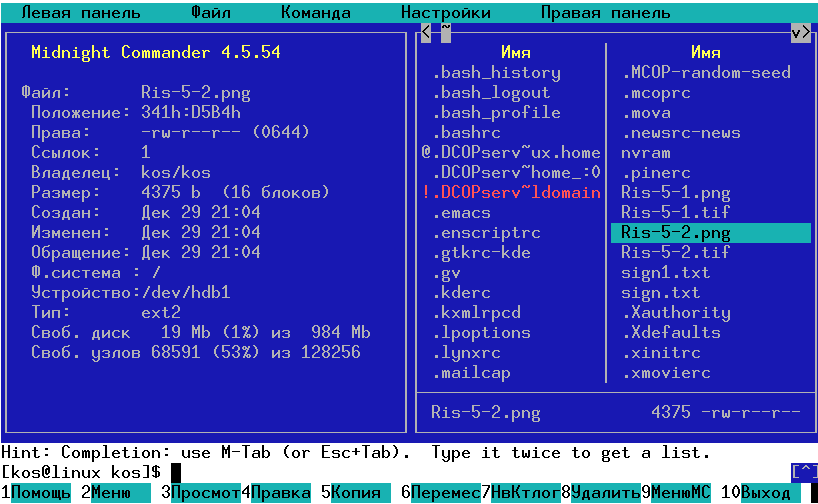Click the [^] command line expander
The image size is (818, 504).
coord(804,471)
